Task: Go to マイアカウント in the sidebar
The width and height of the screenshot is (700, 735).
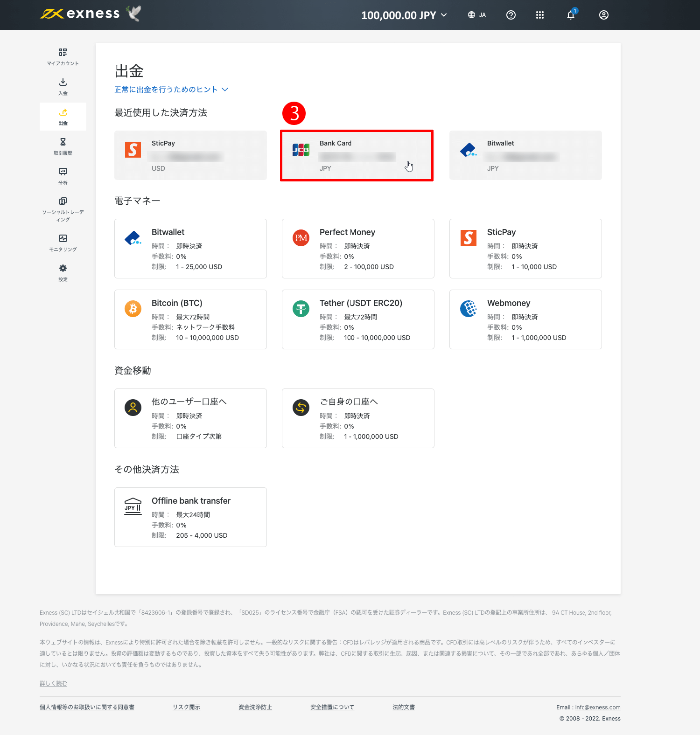Action: point(63,57)
